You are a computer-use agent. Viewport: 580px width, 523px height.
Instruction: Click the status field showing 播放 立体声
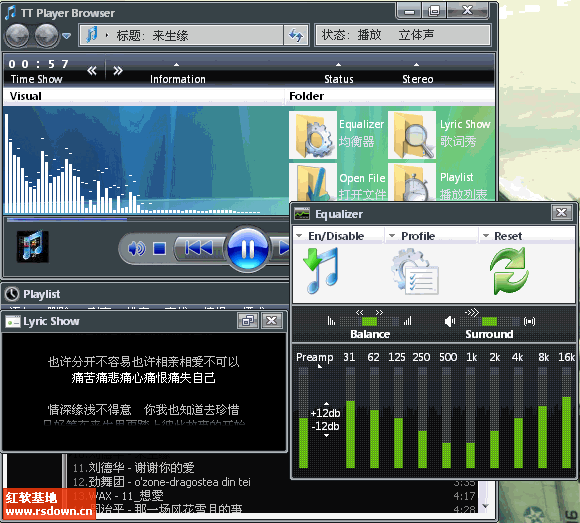(x=403, y=36)
